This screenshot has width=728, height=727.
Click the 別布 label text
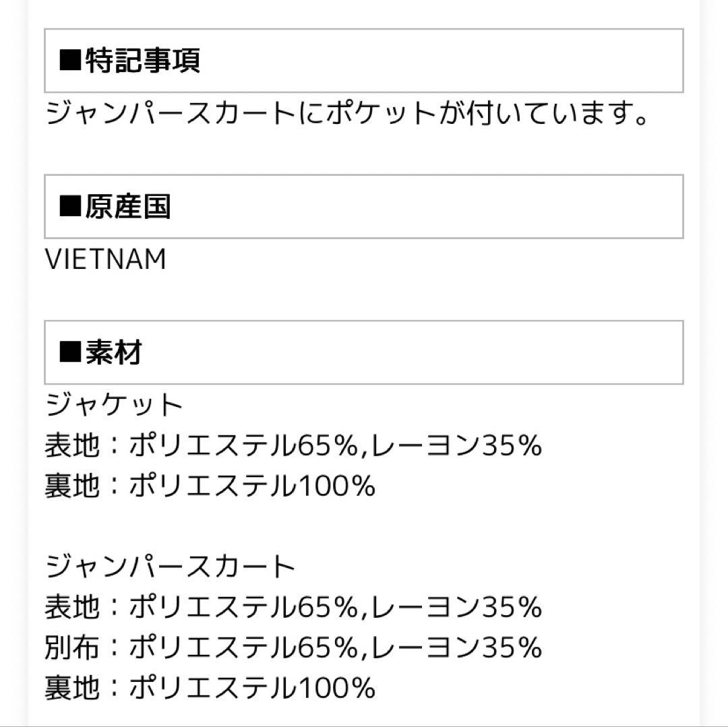(x=72, y=648)
